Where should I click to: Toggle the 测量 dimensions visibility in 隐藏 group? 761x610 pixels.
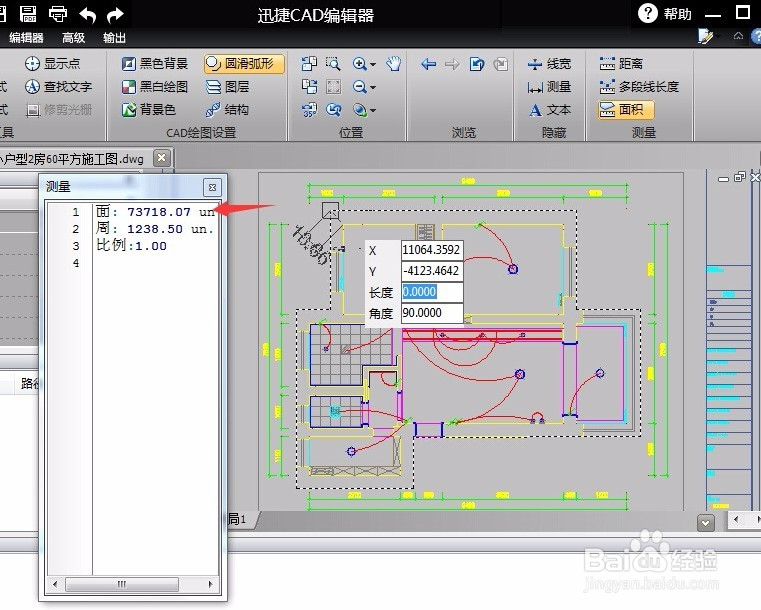tap(549, 87)
